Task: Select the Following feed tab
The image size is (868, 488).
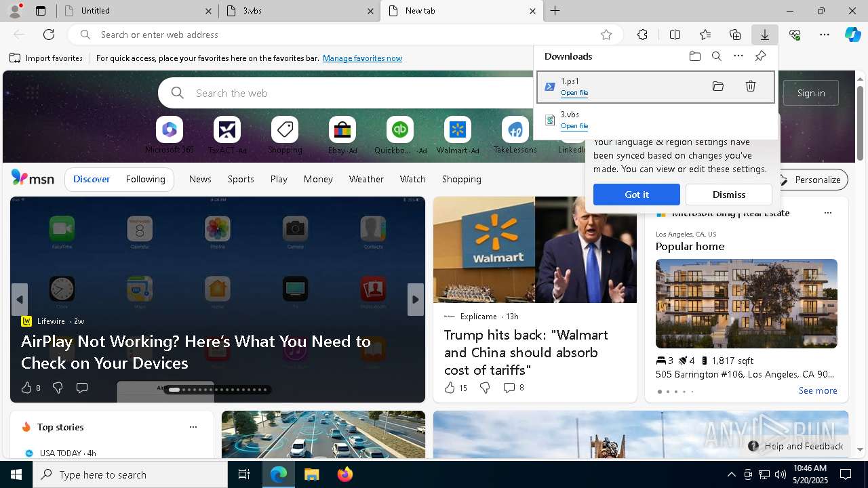Action: click(x=145, y=179)
